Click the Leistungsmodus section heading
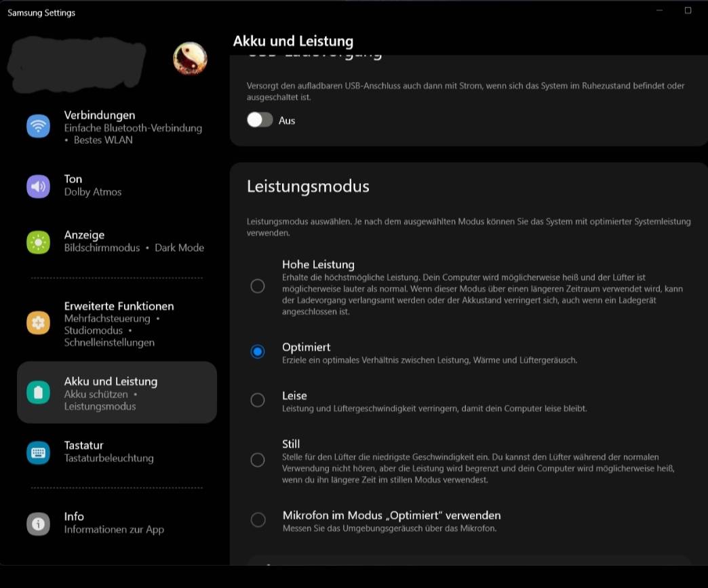Viewport: 708px width, 588px height. coord(308,187)
